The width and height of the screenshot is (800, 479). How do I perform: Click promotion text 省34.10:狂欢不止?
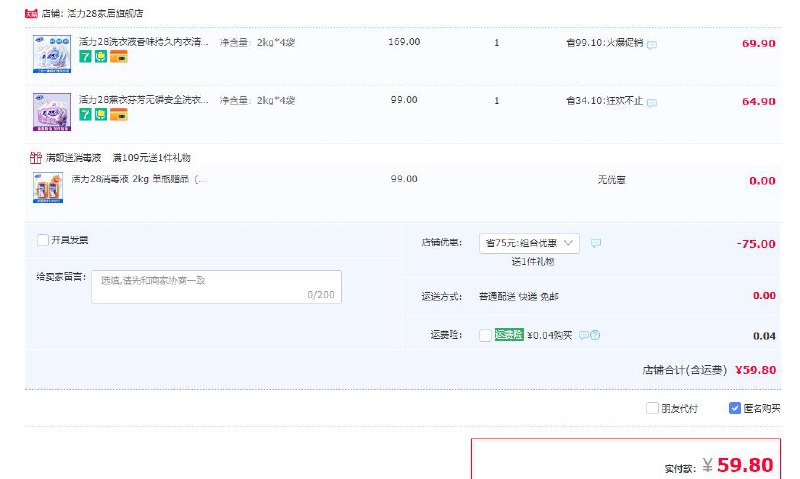[x=605, y=101]
